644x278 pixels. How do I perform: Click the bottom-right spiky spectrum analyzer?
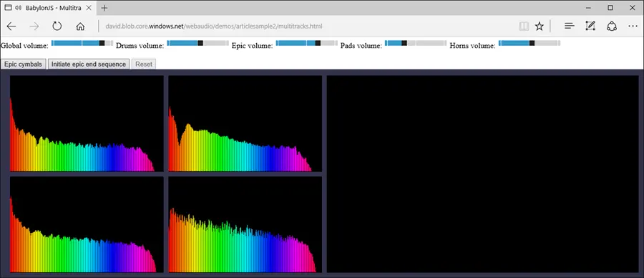[245, 224]
